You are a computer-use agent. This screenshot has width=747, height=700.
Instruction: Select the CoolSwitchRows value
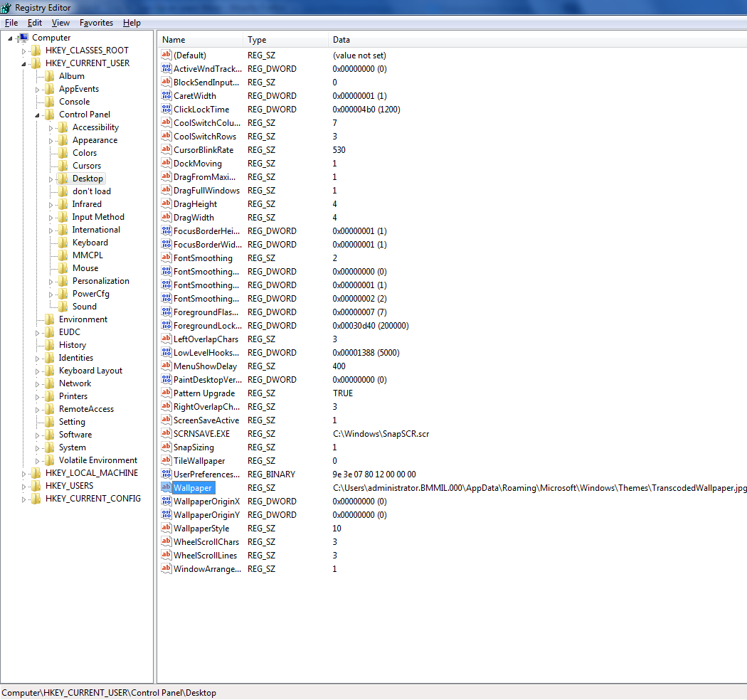click(x=205, y=137)
